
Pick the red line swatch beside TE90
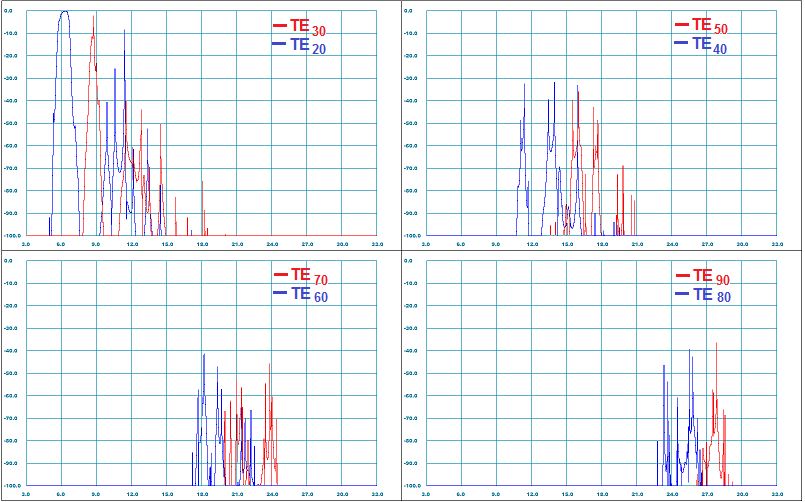(682, 276)
